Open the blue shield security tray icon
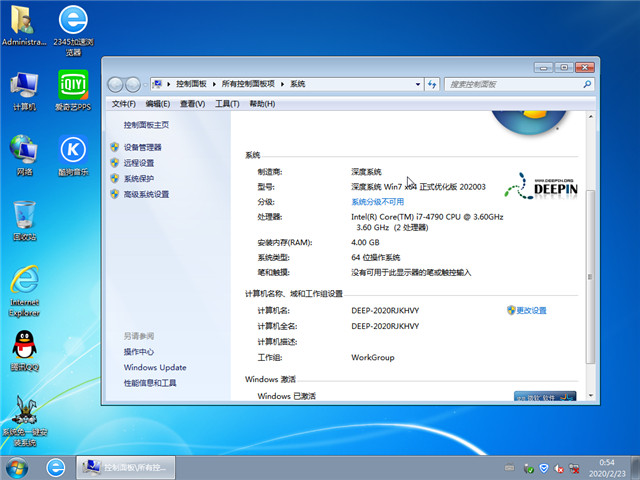The width and height of the screenshot is (640, 480). tap(544, 468)
